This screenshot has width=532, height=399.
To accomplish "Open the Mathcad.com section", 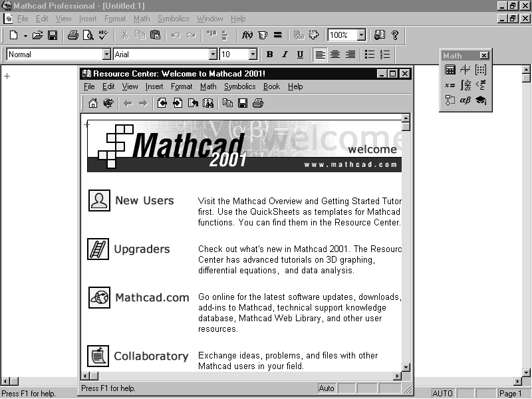I will point(152,297).
